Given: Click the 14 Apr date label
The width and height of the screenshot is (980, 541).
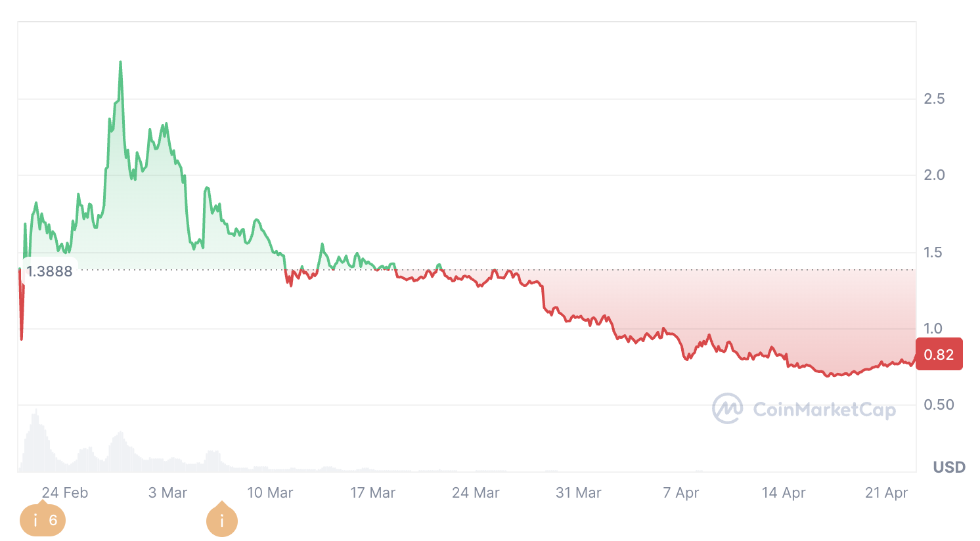Looking at the screenshot, I should (x=784, y=492).
